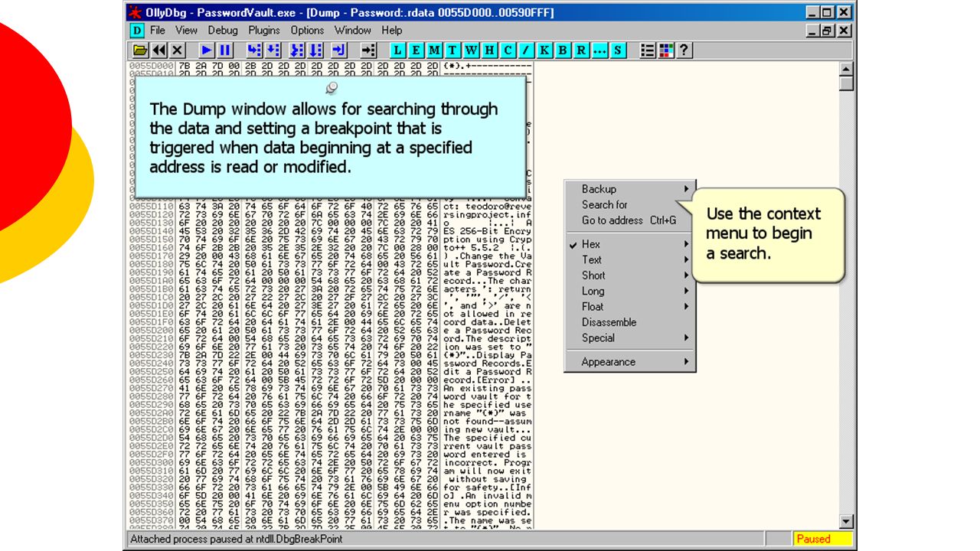
Task: Choose Go to address Ctrl+G
Action: pyautogui.click(x=629, y=220)
